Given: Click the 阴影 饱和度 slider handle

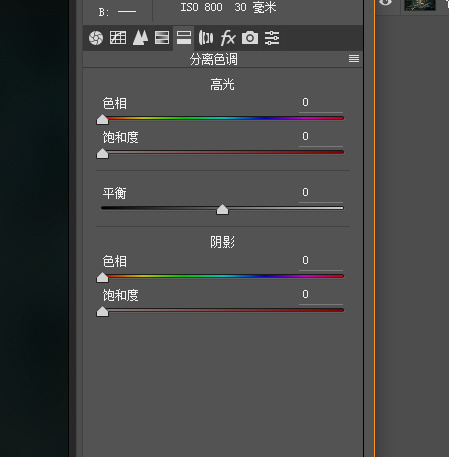Looking at the screenshot, I should pos(102,312).
